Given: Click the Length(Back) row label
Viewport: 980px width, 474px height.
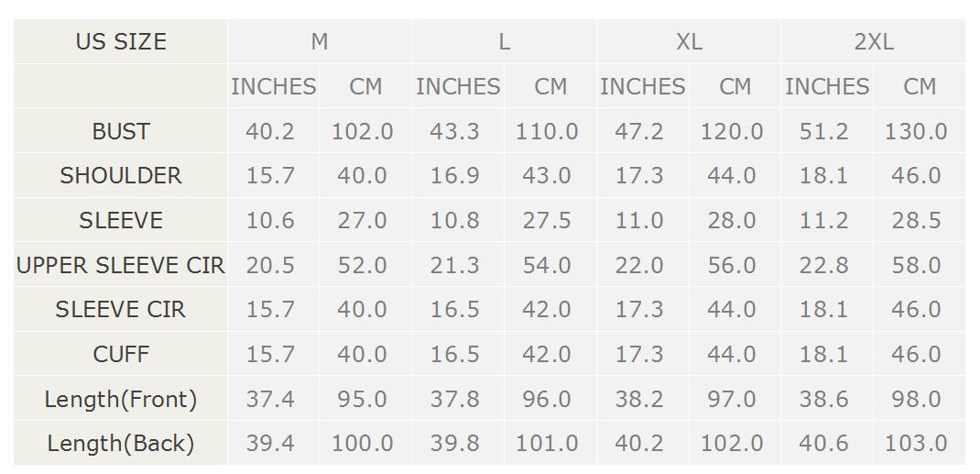Looking at the screenshot, I should [x=121, y=444].
